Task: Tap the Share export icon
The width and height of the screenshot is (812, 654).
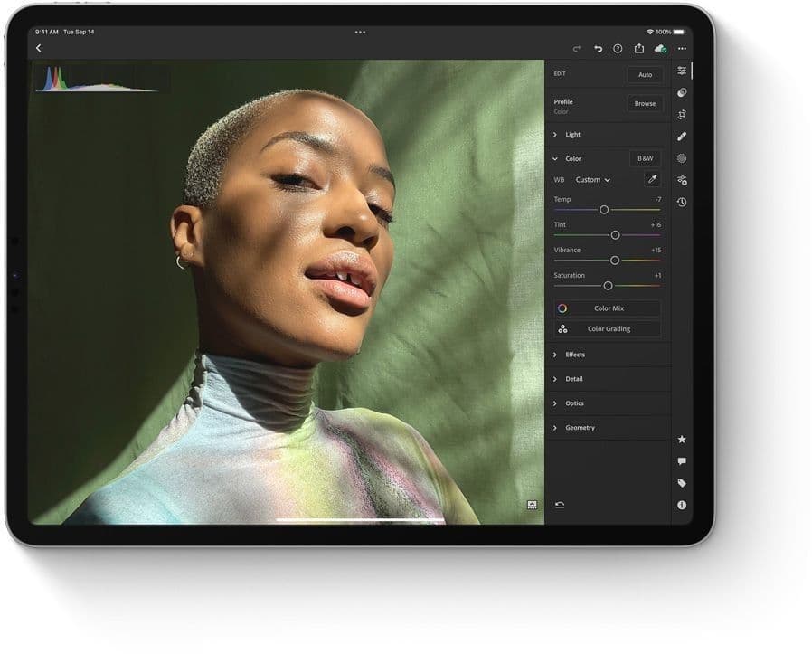Action: click(x=639, y=49)
